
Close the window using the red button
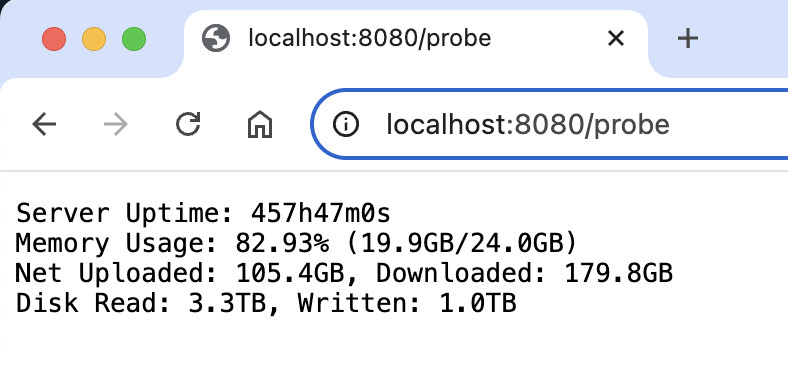coord(54,39)
